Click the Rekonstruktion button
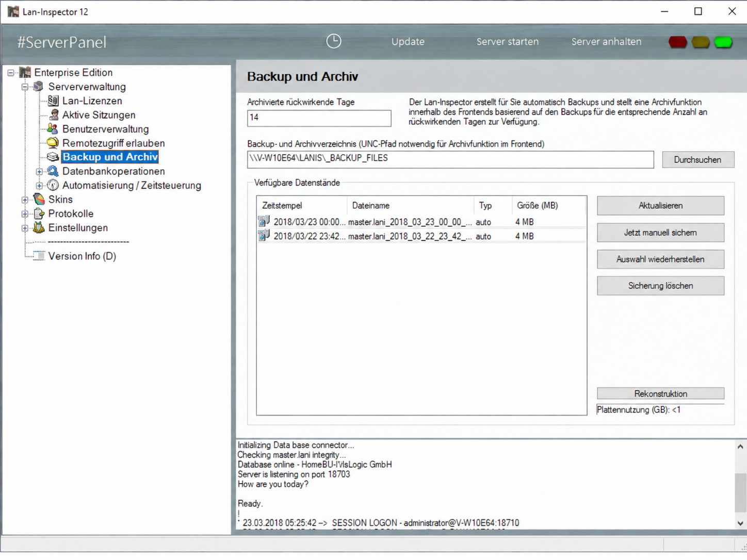This screenshot has width=747, height=560. (660, 393)
